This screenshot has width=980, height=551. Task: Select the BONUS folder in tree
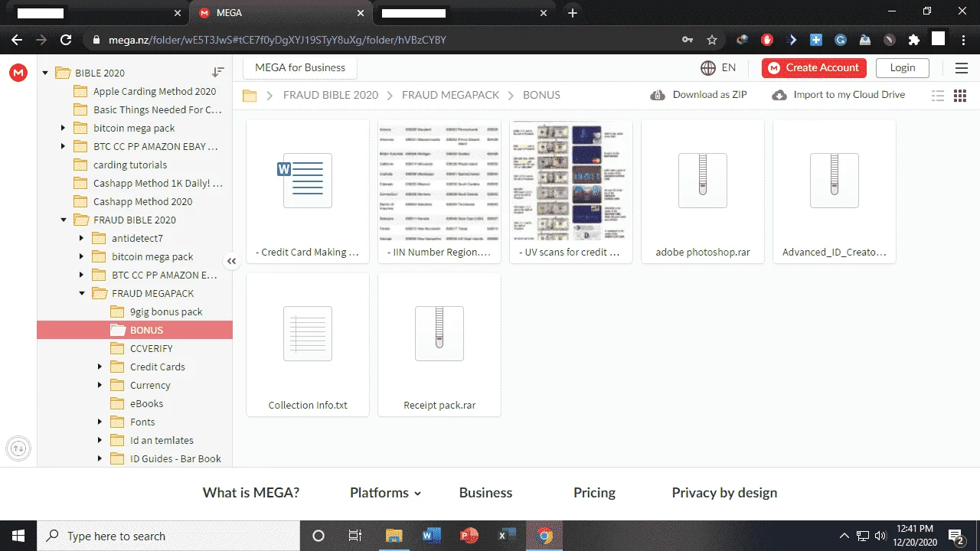coord(135,331)
